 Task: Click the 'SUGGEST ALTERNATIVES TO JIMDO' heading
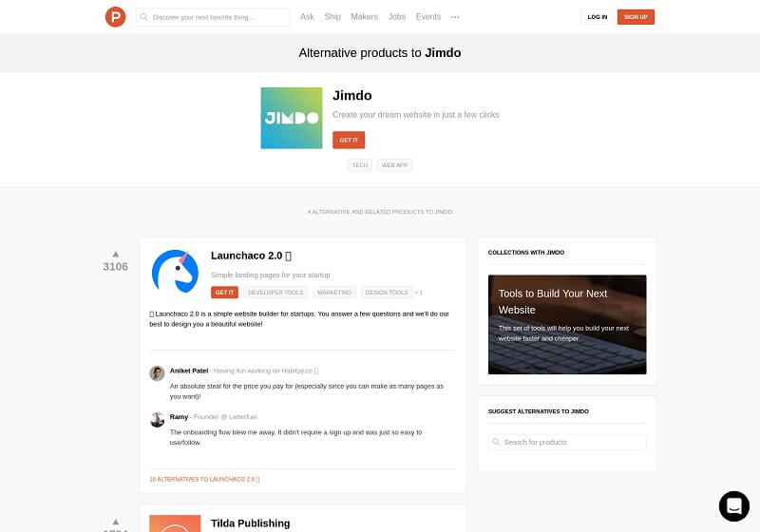[538, 411]
